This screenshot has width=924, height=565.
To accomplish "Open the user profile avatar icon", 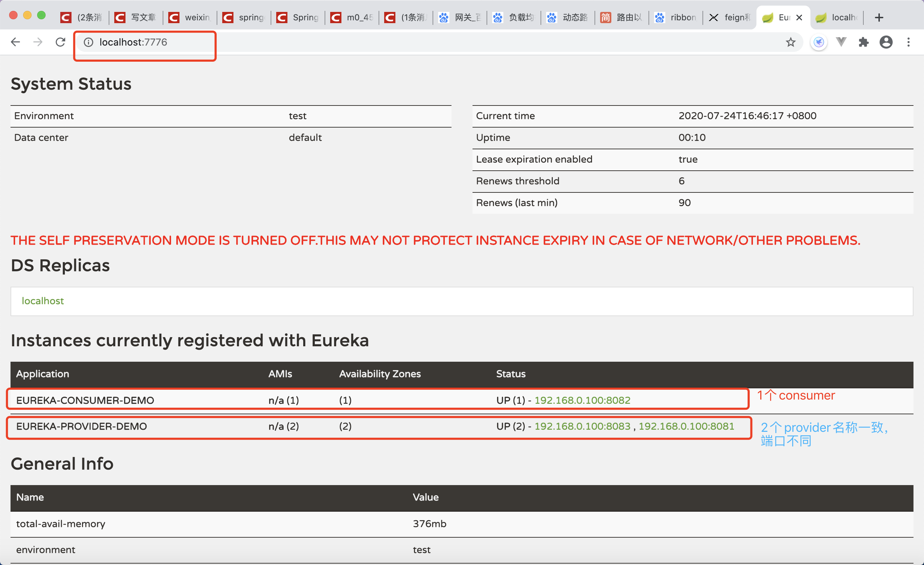I will 886,42.
